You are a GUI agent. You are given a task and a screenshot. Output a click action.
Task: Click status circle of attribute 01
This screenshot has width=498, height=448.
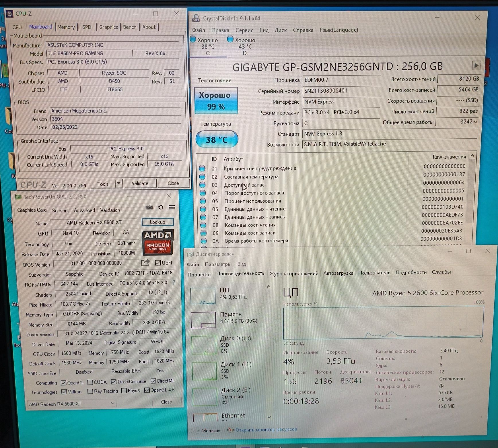tap(202, 168)
